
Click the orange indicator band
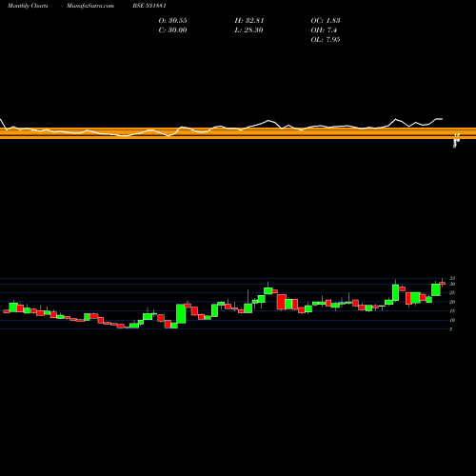(238, 133)
